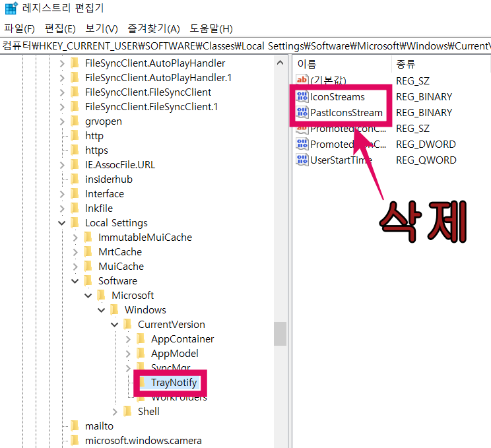Click the Registry Editor app icon in title bar
The width and height of the screenshot is (491, 448).
click(11, 8)
